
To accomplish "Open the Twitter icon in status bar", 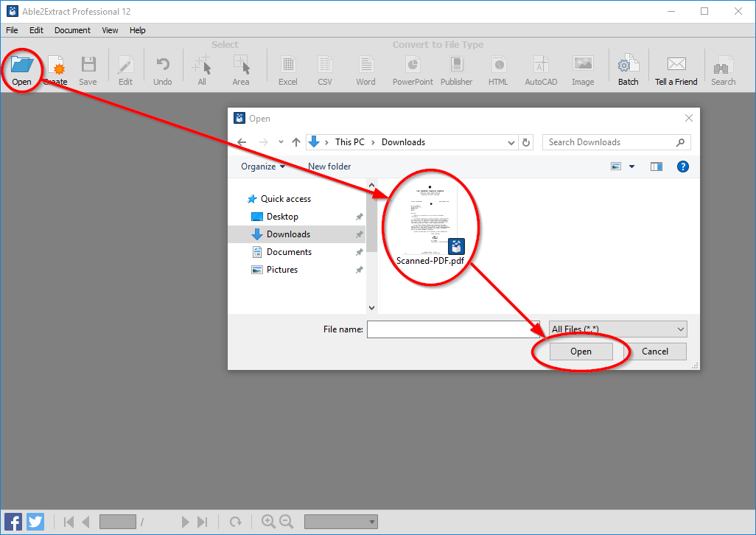I will (35, 522).
